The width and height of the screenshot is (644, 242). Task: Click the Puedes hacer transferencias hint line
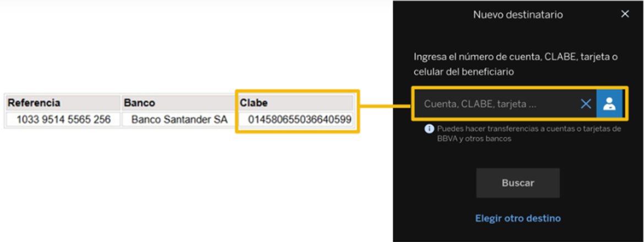[x=529, y=129]
